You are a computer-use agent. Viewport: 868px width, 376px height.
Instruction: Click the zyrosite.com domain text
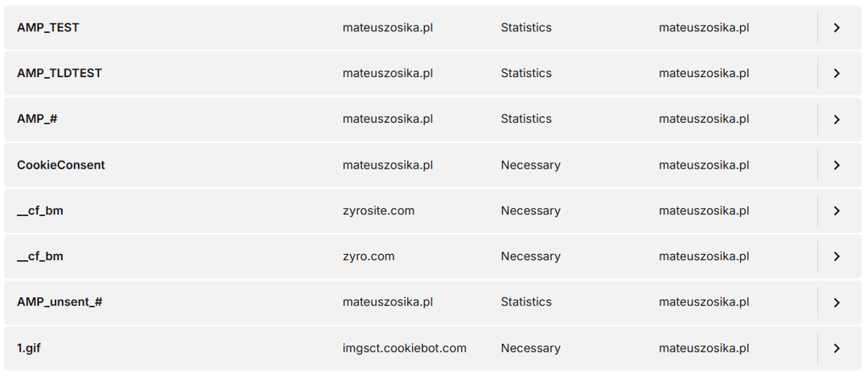pyautogui.click(x=378, y=211)
